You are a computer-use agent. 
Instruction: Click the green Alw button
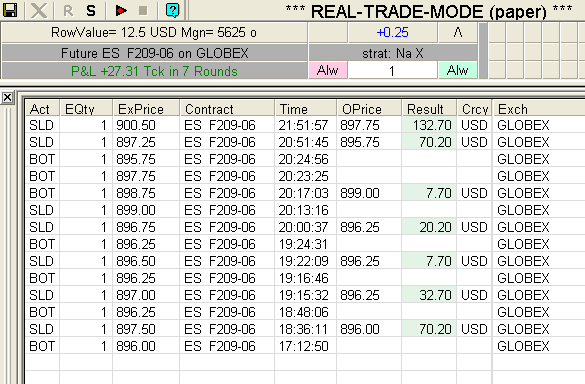(457, 70)
